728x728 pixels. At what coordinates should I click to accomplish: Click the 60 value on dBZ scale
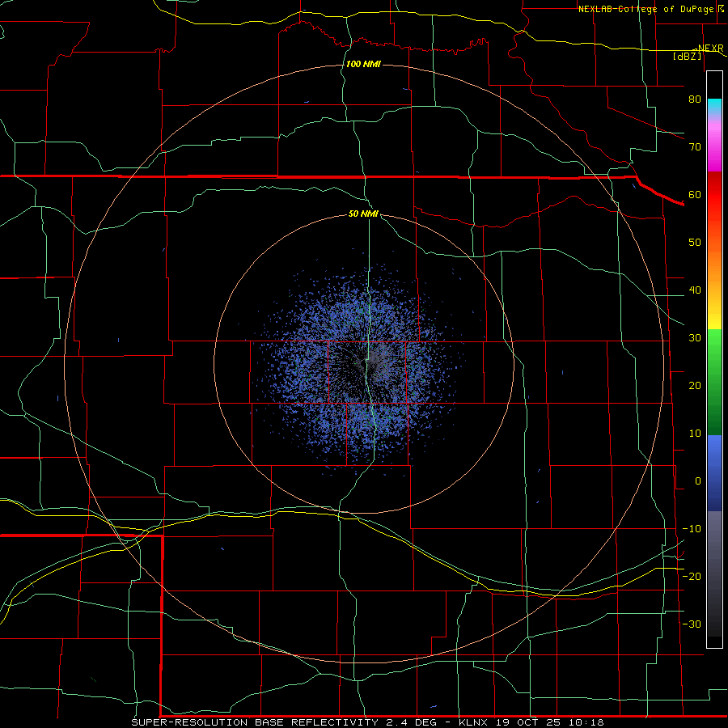pyautogui.click(x=695, y=194)
